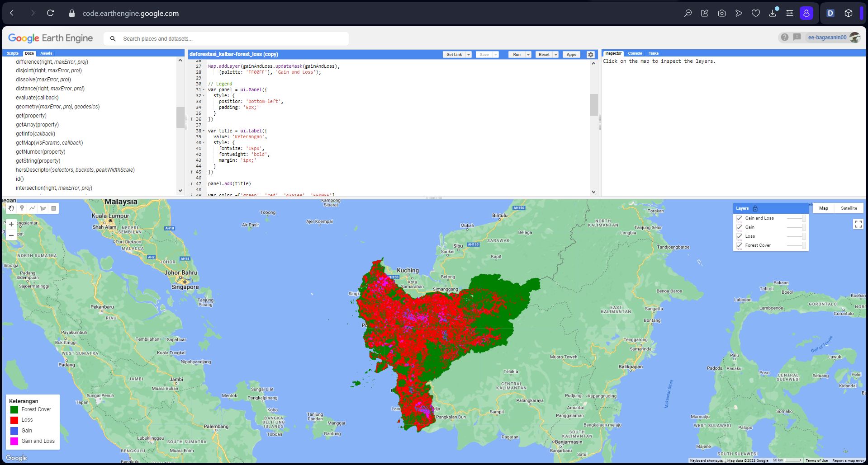Select the draw polygon shape tool

click(43, 208)
